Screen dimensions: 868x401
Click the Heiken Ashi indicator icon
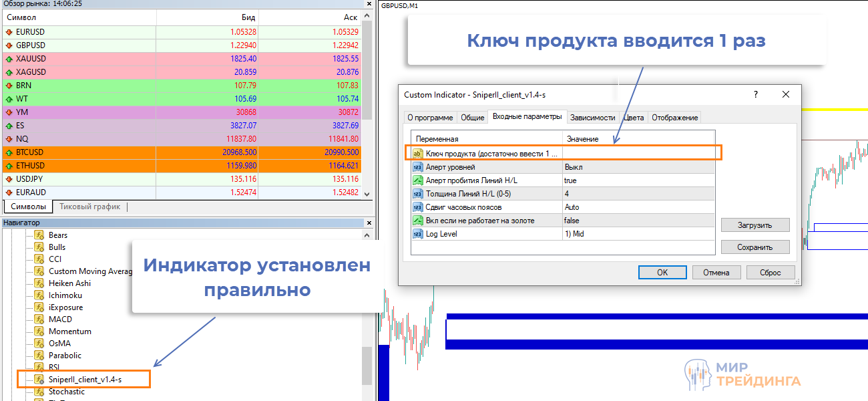[39, 283]
